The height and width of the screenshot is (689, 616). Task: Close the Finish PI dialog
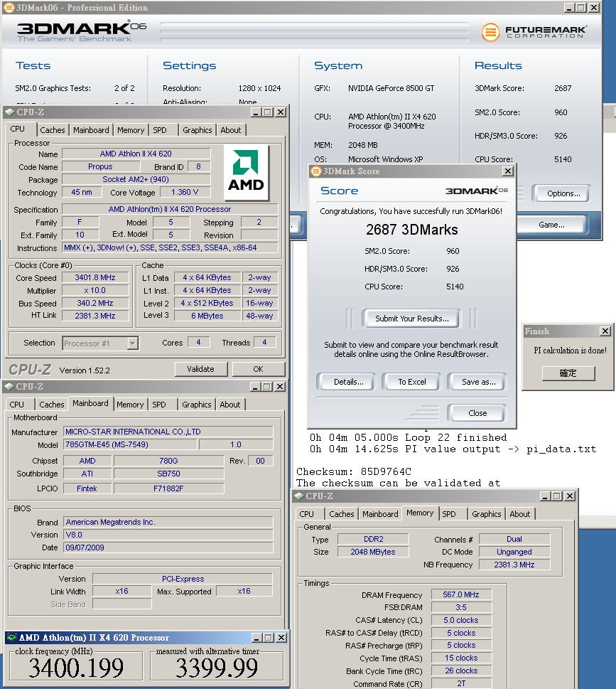pos(605,331)
